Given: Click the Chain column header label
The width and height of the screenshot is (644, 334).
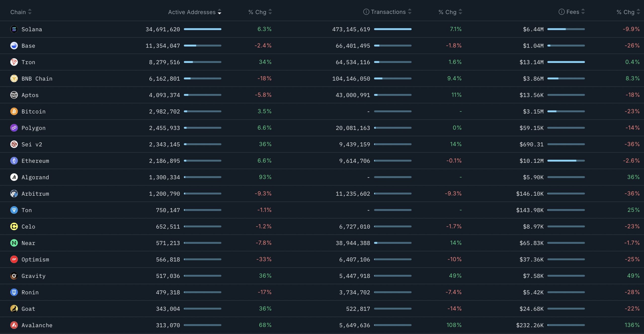Looking at the screenshot, I should [x=18, y=12].
